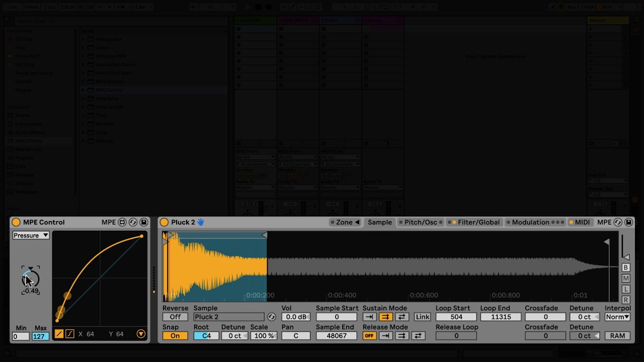Viewport: 644px width, 362px height.
Task: Click the Vol 0.0 dB value
Action: click(x=296, y=317)
